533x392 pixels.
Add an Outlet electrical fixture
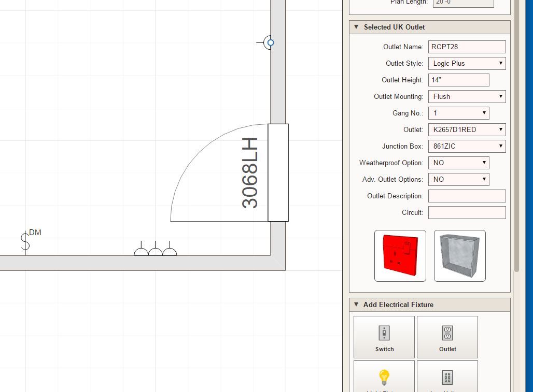click(x=447, y=337)
